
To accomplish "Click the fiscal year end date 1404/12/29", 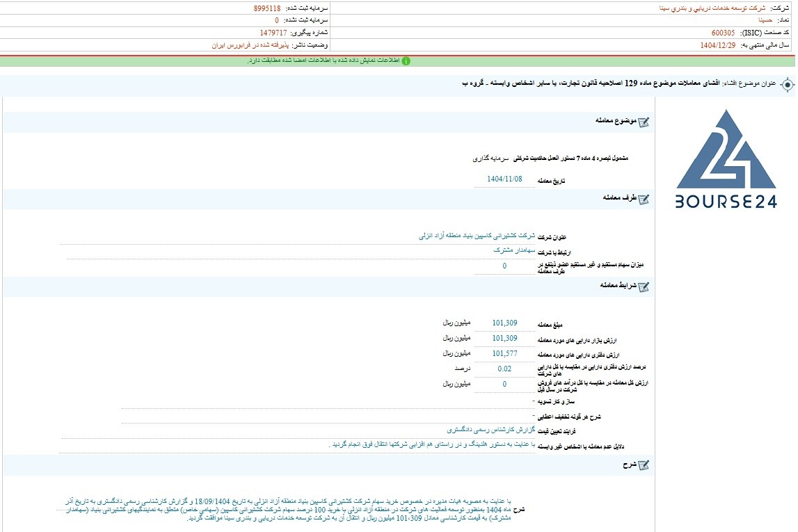I will pyautogui.click(x=717, y=45).
